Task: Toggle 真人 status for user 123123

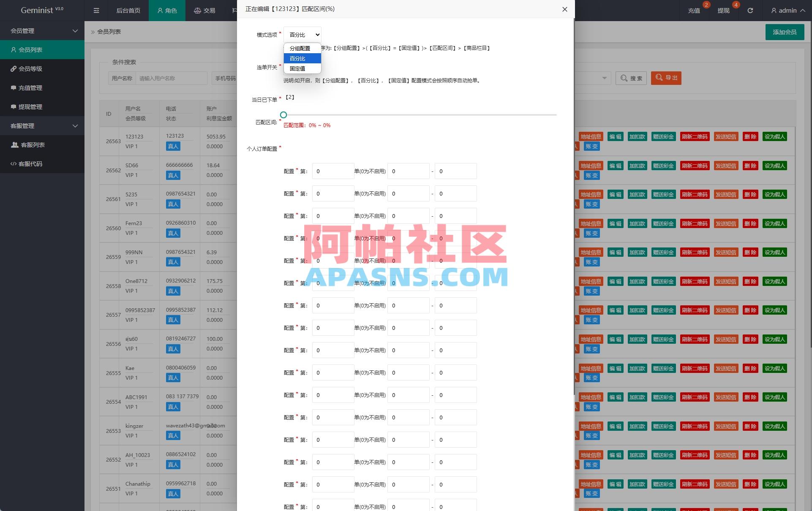Action: [173, 146]
